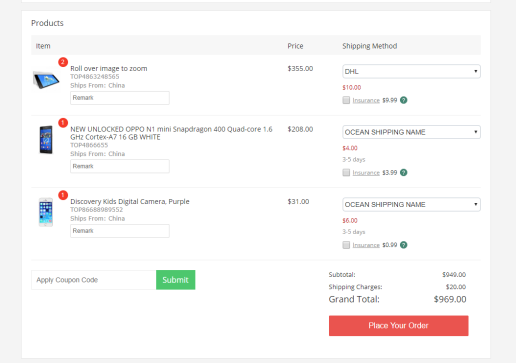This screenshot has height=364, width=516.
Task: Enable $3.99 insurance checkbox
Action: pos(346,172)
